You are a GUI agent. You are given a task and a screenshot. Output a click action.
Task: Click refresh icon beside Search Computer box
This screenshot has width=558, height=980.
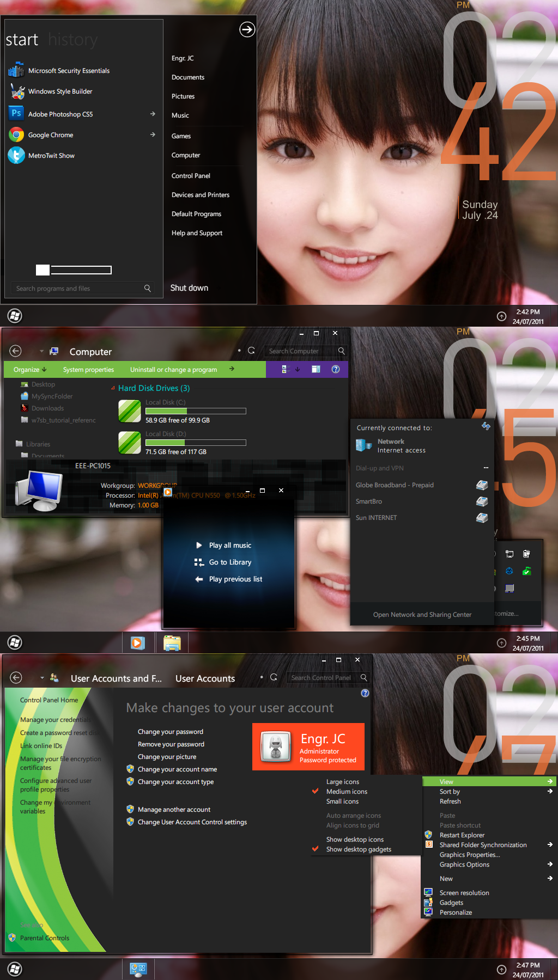(x=251, y=351)
